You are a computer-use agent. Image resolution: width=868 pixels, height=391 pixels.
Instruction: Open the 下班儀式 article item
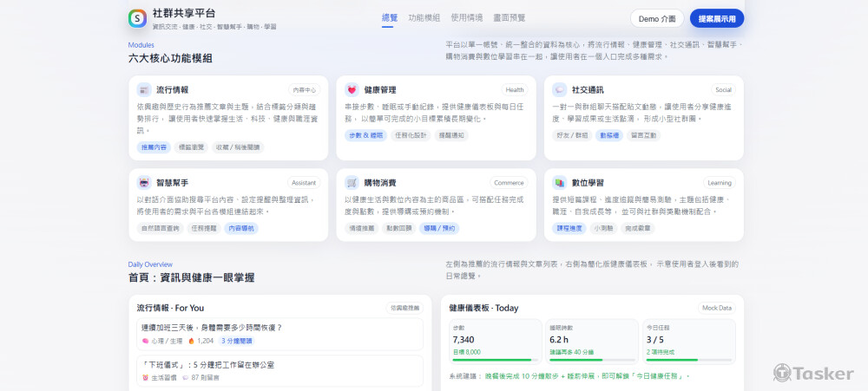pyautogui.click(x=279, y=371)
